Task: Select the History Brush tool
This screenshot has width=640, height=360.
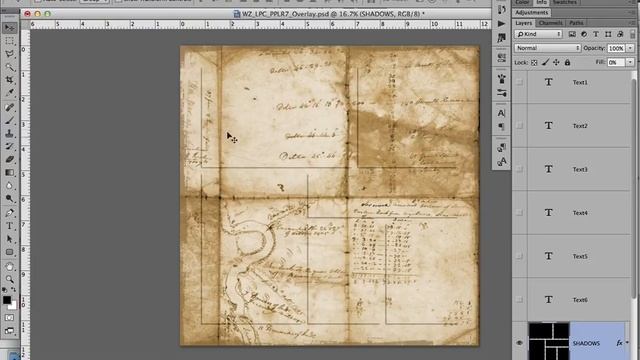Action: pos(9,146)
